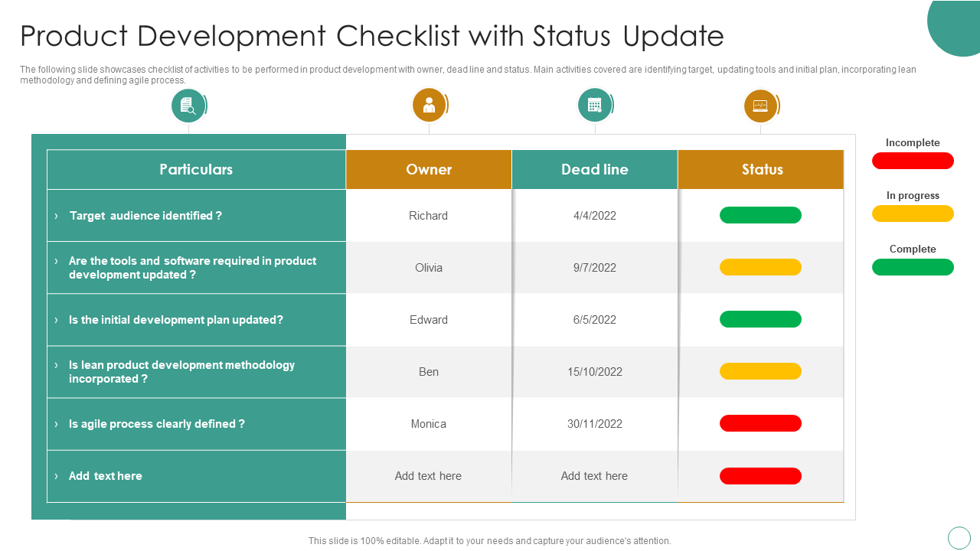Click 'Add text here' in Owner column

(x=429, y=476)
